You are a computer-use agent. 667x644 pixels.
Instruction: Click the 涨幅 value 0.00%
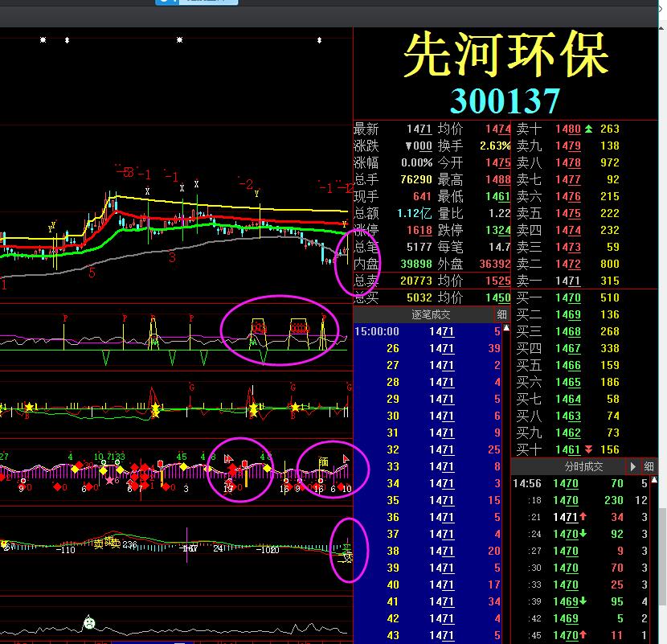click(x=416, y=162)
